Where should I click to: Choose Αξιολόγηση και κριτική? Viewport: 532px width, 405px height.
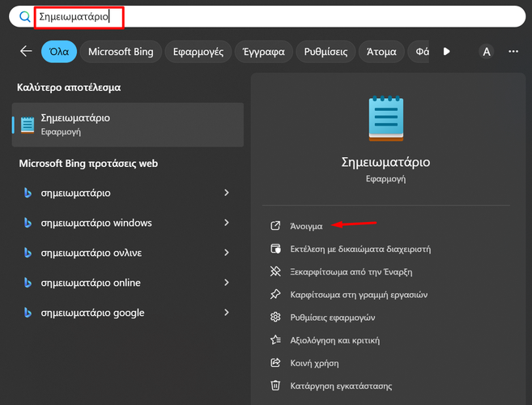[x=335, y=340]
